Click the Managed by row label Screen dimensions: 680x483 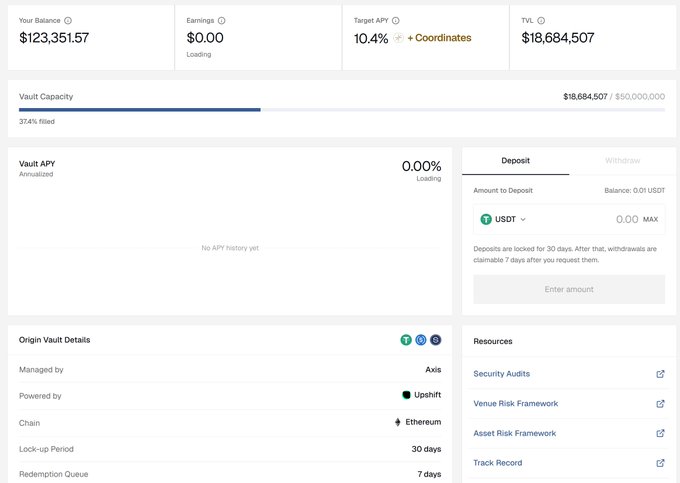coord(41,370)
